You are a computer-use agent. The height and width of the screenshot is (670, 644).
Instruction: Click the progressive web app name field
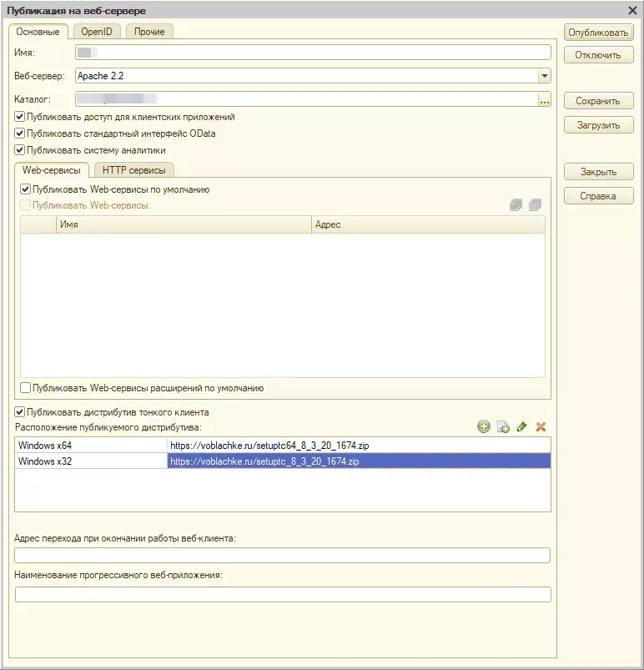coord(283,594)
